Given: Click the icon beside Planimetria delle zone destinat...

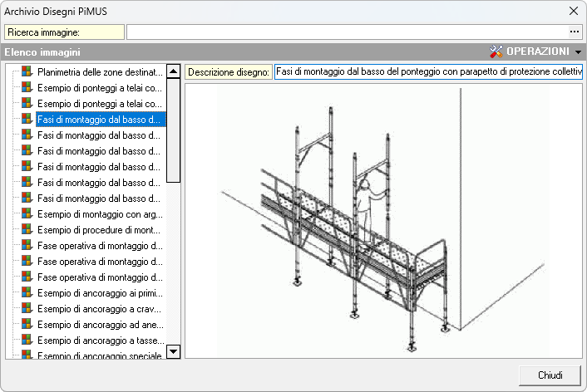Looking at the screenshot, I should pyautogui.click(x=27, y=72).
